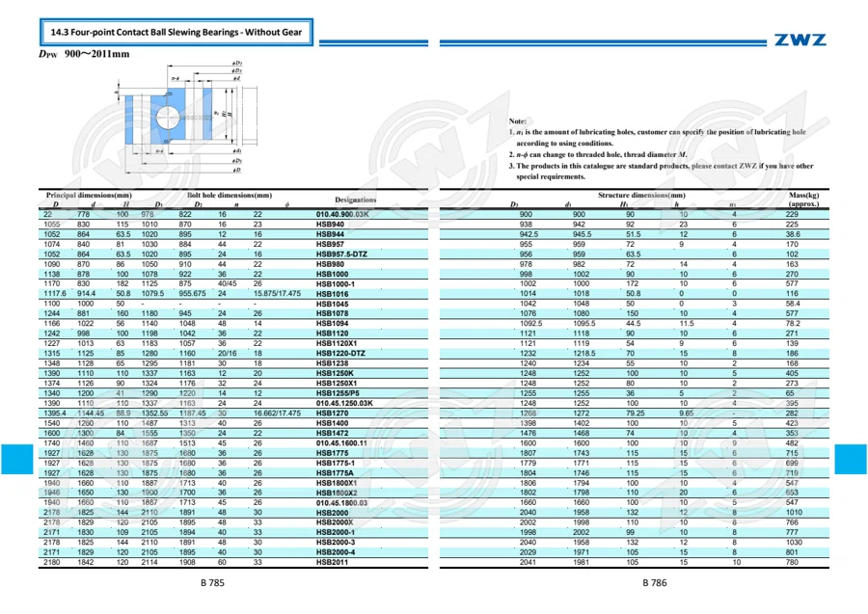Select designation 'HSB1255/P5'
Image resolution: width=868 pixels, height=614 pixels.
(x=338, y=393)
